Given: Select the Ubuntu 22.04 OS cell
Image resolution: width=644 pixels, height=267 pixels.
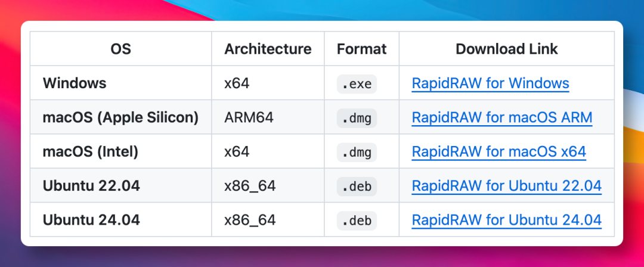Looking at the screenshot, I should (91, 186).
